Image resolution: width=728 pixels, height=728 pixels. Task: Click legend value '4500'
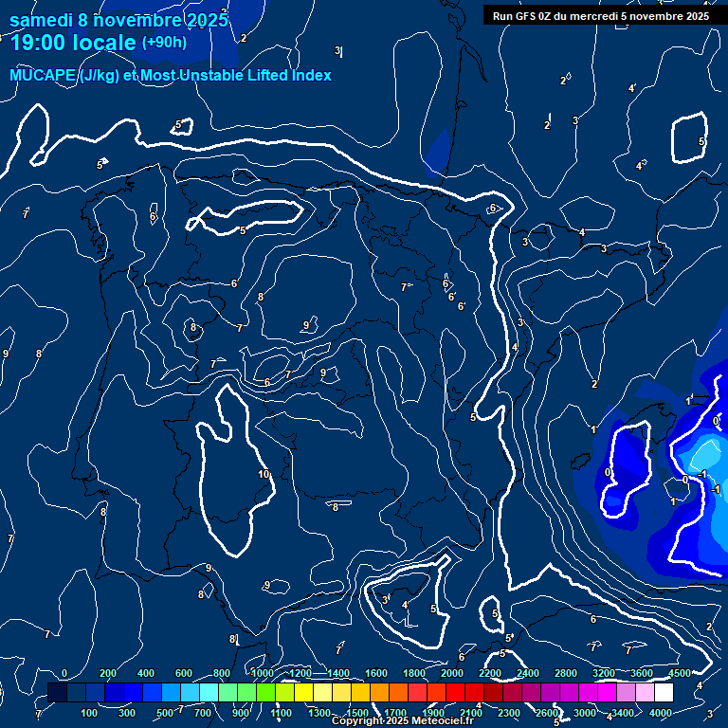point(680,673)
